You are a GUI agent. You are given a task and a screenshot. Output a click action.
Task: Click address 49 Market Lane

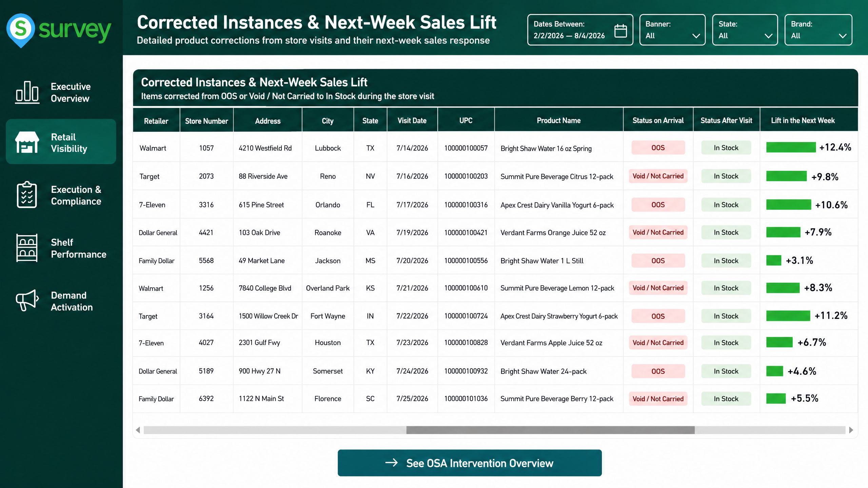click(262, 261)
